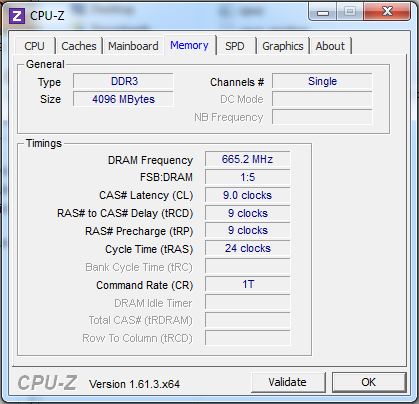
Task: Switch to the CPU tab
Action: pyautogui.click(x=34, y=46)
